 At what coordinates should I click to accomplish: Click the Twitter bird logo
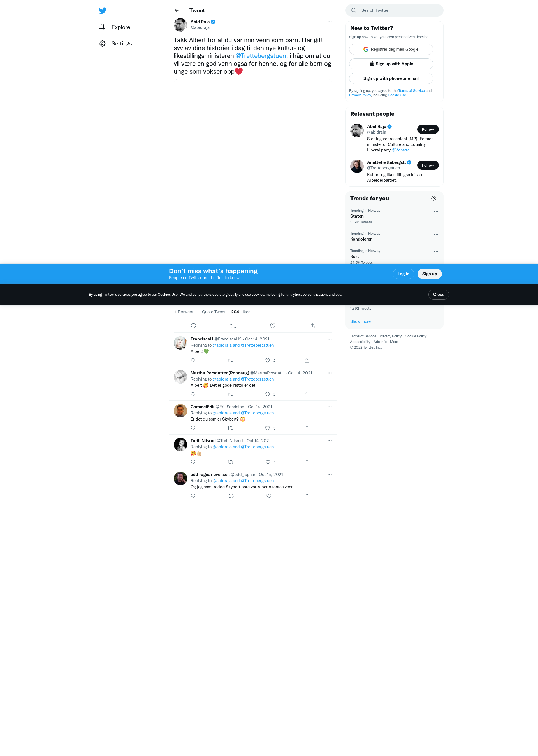pyautogui.click(x=103, y=11)
